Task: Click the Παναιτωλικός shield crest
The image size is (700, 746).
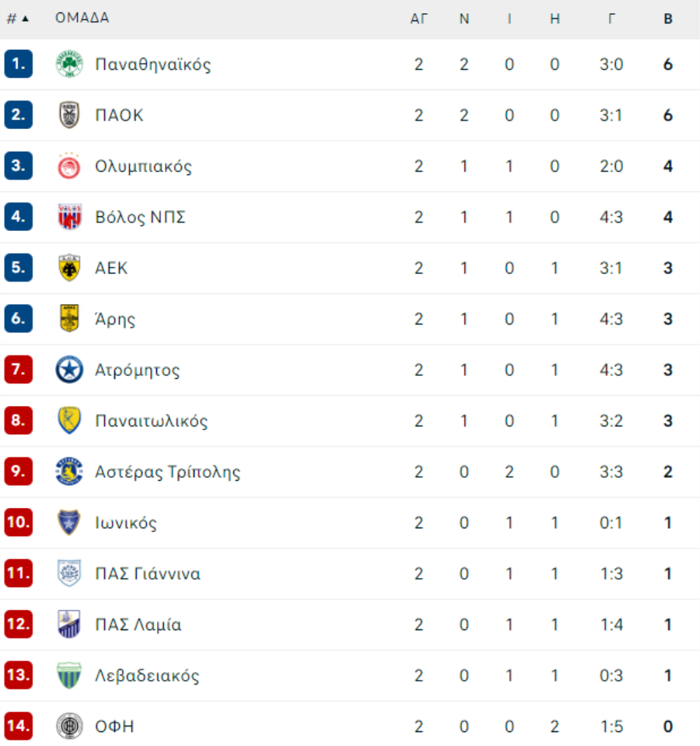Action: [69, 421]
